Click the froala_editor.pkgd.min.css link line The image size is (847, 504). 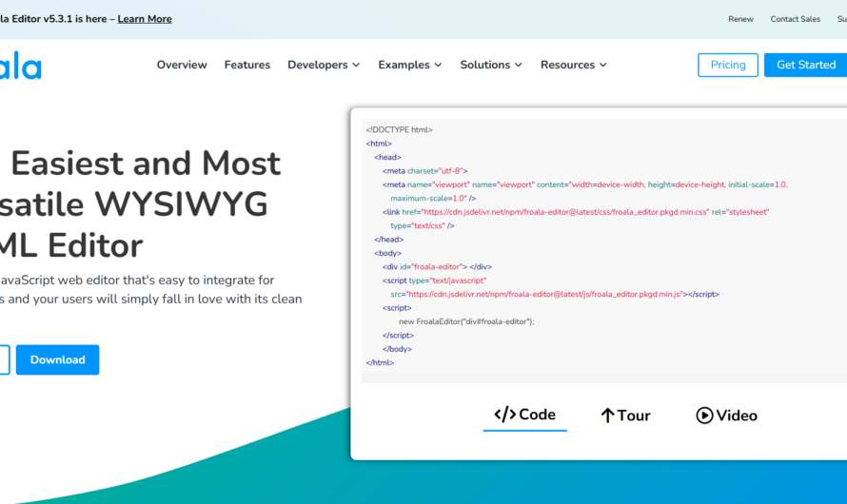576,212
